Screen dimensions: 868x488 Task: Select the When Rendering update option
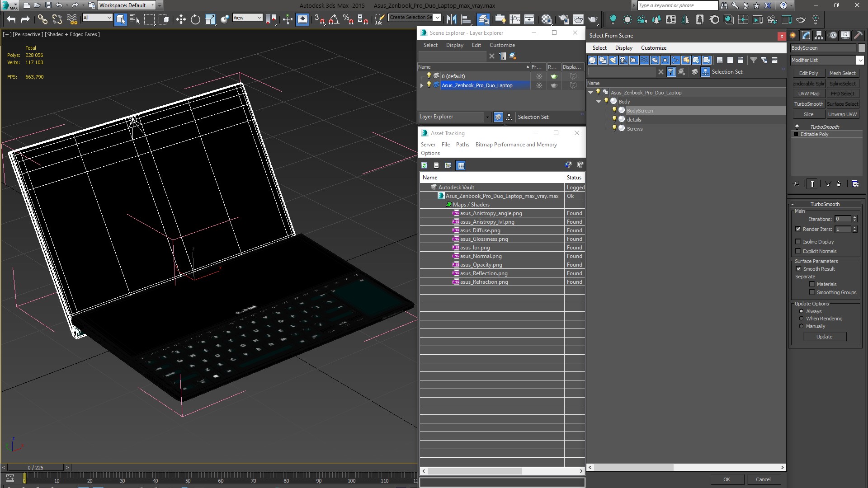801,319
